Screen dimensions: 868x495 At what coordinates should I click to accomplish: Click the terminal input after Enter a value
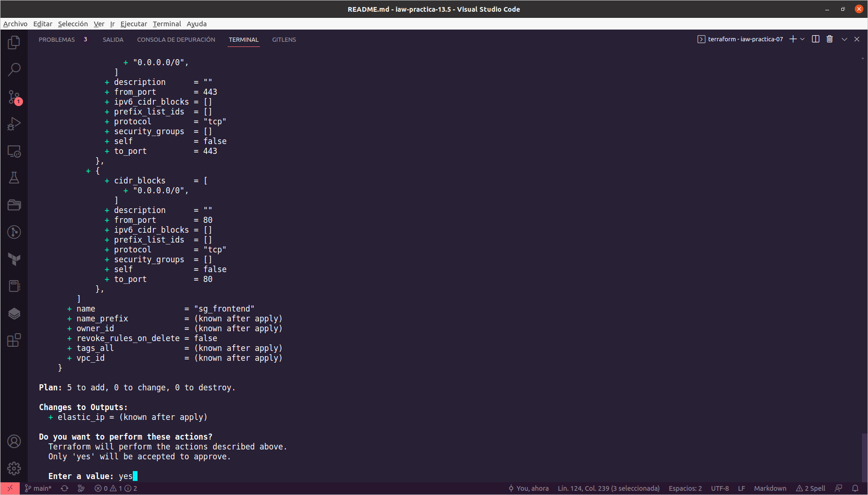[x=135, y=476]
